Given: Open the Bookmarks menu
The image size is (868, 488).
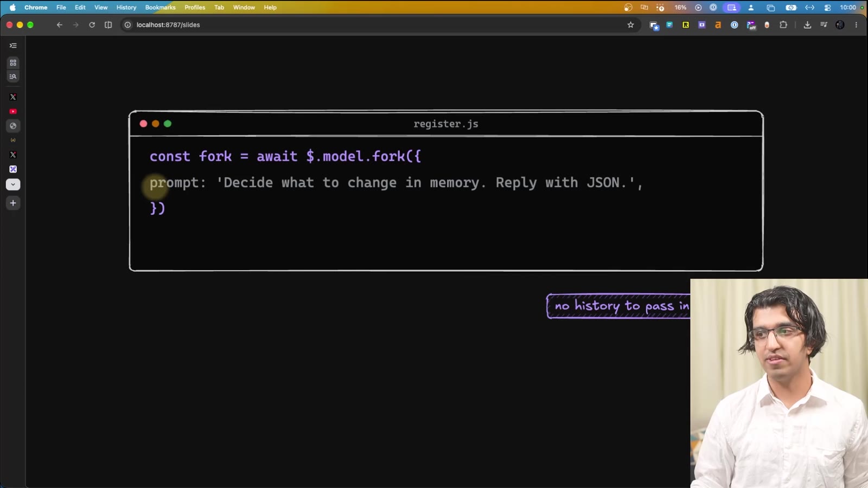Looking at the screenshot, I should click(x=161, y=8).
